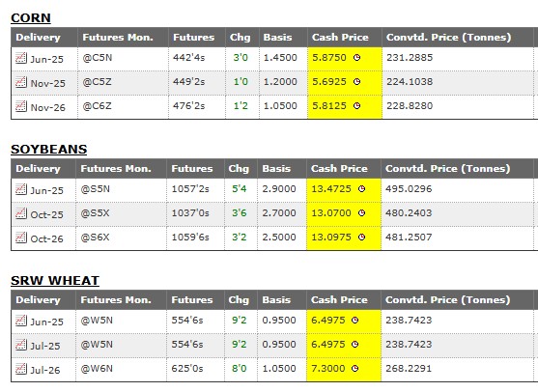Image resolution: width=538 pixels, height=392 pixels.
Task: Click clock icon beside 13.0700 soybean cash price
Action: pyautogui.click(x=361, y=213)
